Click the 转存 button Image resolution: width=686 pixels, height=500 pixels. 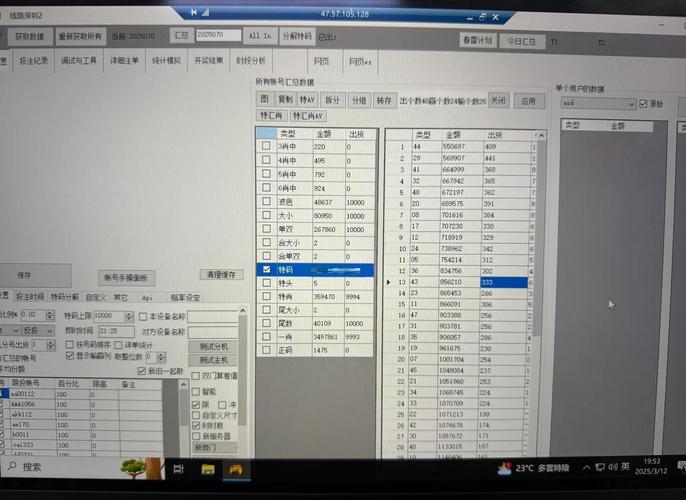point(384,100)
